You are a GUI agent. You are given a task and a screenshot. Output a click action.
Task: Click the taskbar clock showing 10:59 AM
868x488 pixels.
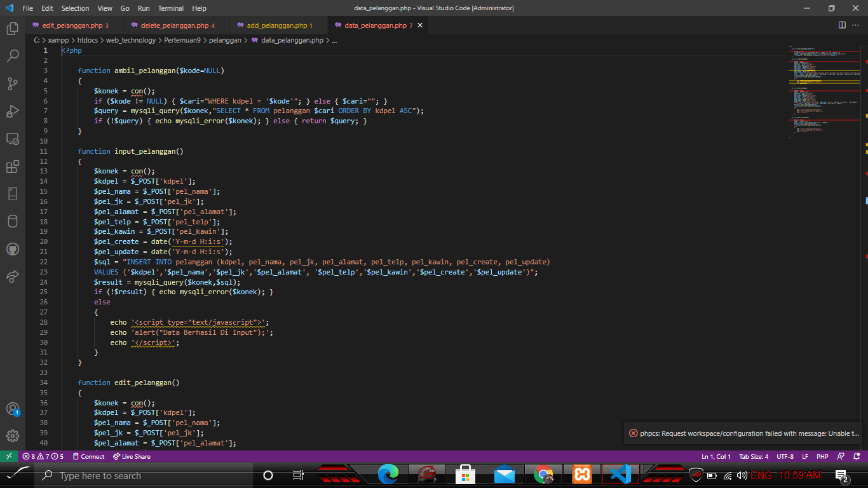click(x=799, y=475)
